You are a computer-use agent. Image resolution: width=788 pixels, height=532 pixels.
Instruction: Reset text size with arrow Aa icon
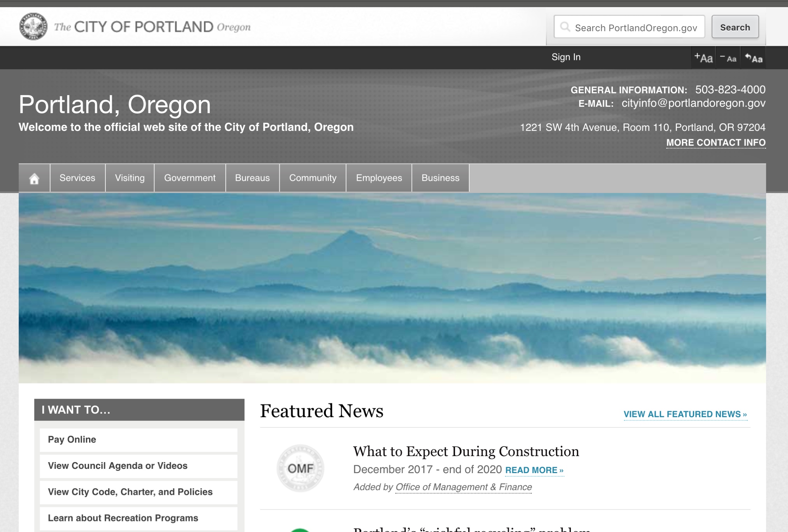tap(753, 57)
